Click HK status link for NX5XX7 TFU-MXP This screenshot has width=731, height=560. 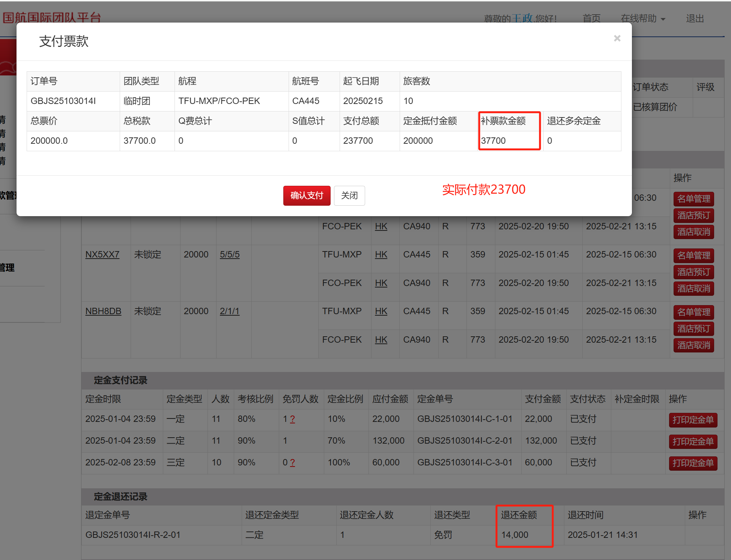click(x=381, y=254)
